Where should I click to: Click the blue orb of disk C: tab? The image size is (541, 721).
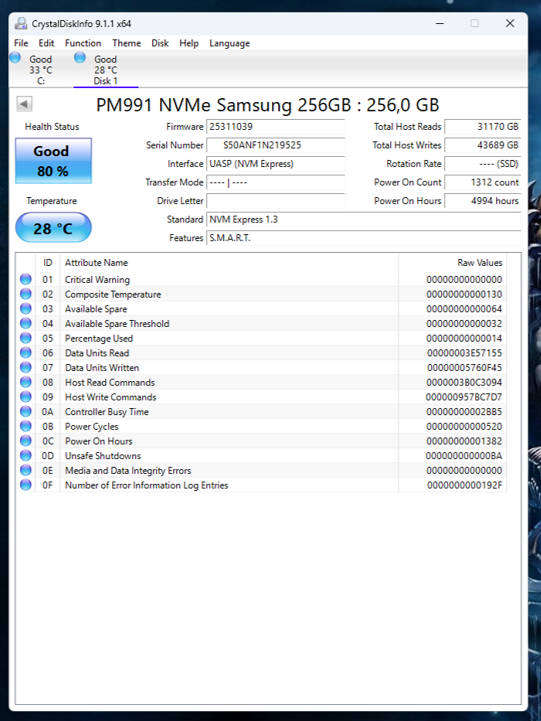tap(15, 57)
